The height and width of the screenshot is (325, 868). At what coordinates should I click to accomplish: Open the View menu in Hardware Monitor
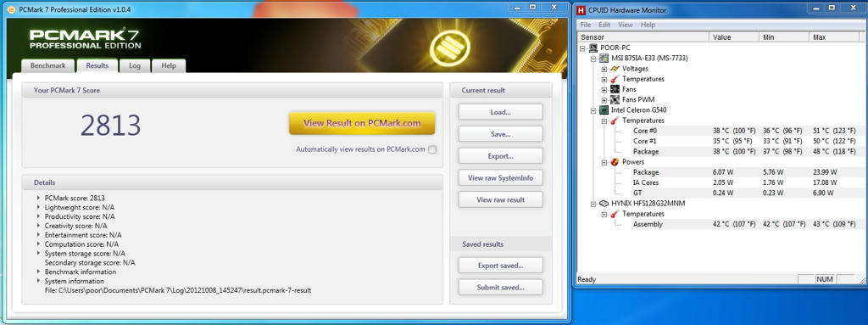coord(626,25)
